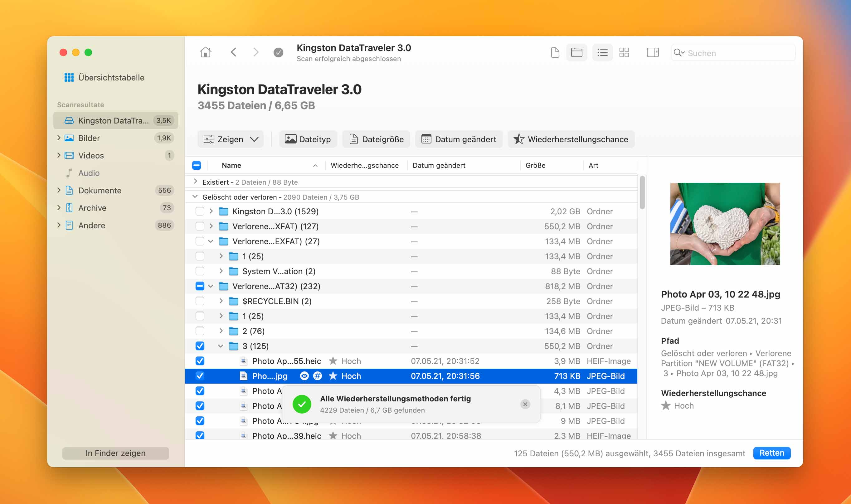This screenshot has height=504, width=851.
Task: Select the list view icon
Action: click(602, 53)
